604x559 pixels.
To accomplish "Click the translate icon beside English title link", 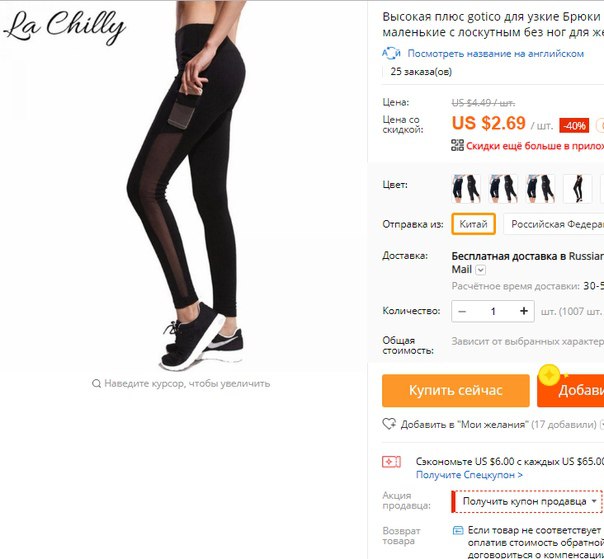I will (391, 53).
